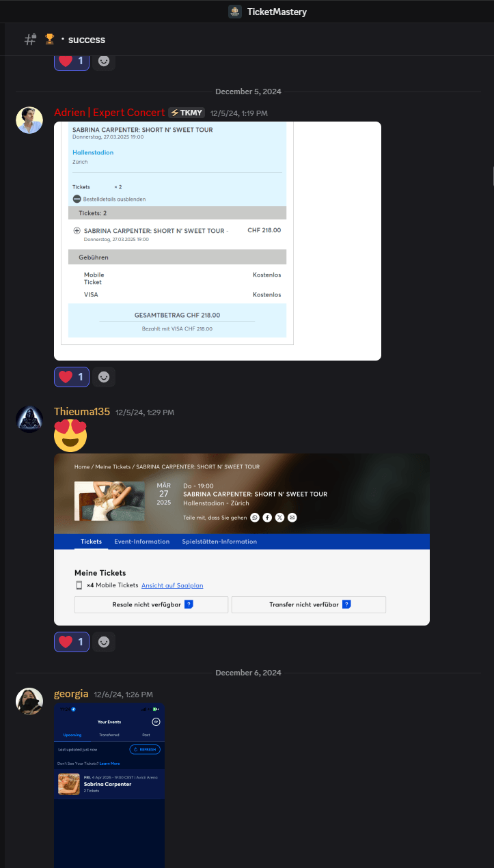Click the Resale nicht verfügbar button
494x868 pixels.
pos(151,604)
